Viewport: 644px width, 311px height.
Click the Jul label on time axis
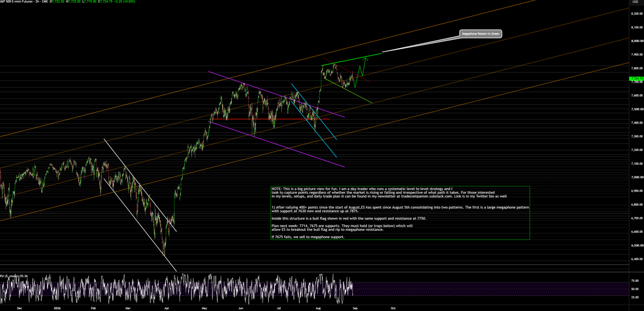click(x=280, y=308)
